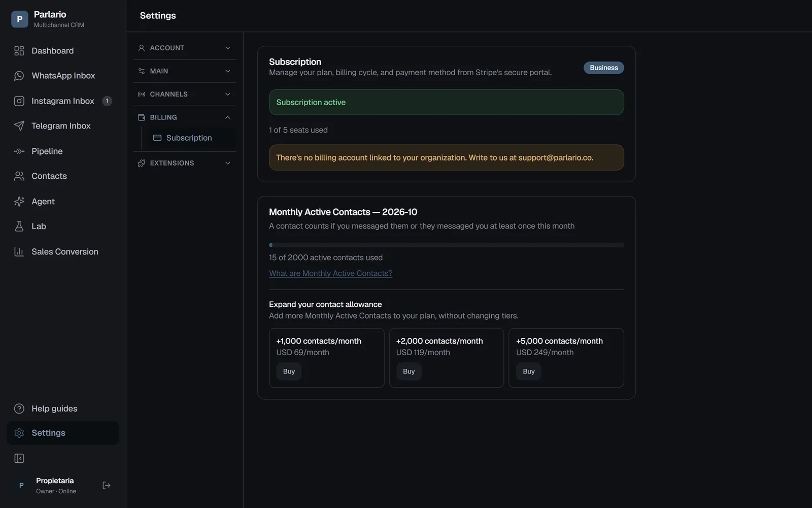This screenshot has height=508, width=812.
Task: Collapse the BILLING settings section
Action: tap(185, 117)
